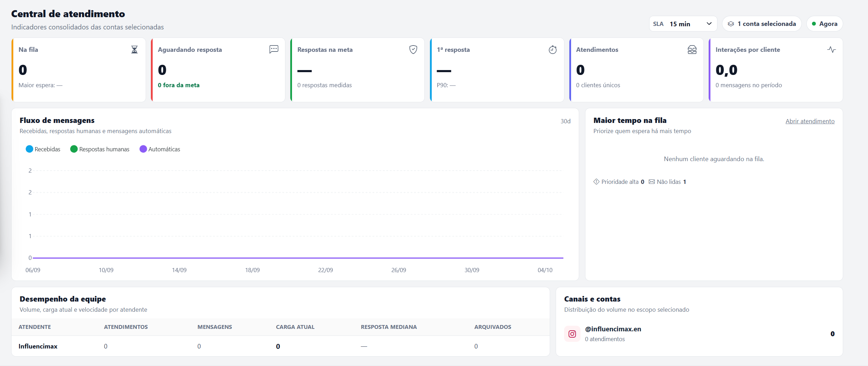Click Nenhum cliente aguardando na fila message
The width and height of the screenshot is (868, 366).
[x=714, y=159]
